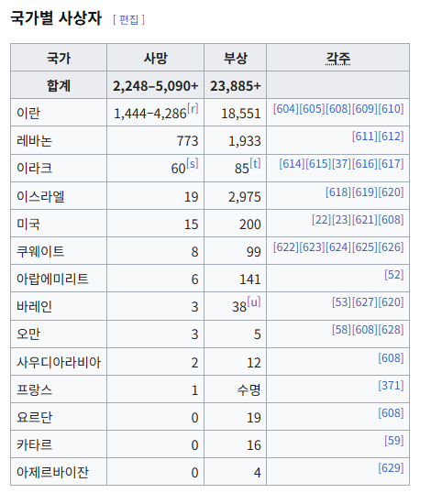
Task: Open citation [624] in the 쿠웨이트 row
Action: point(338,247)
